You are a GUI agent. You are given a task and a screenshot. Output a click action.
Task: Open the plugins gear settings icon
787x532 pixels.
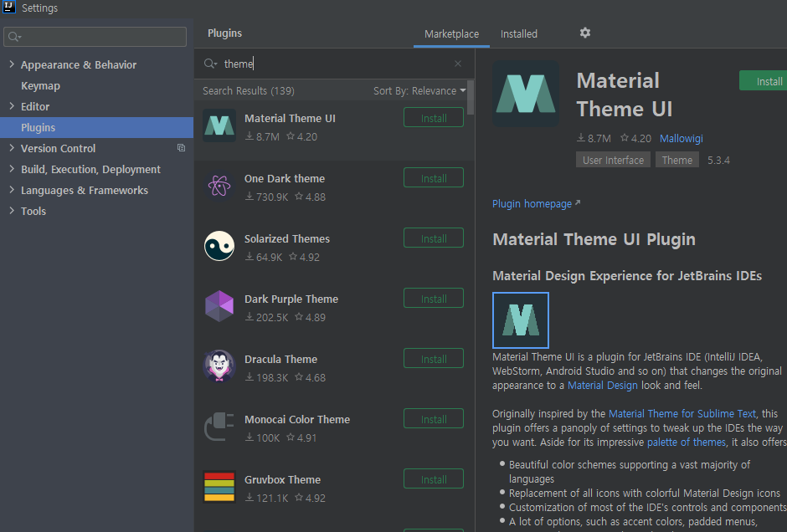pos(584,33)
